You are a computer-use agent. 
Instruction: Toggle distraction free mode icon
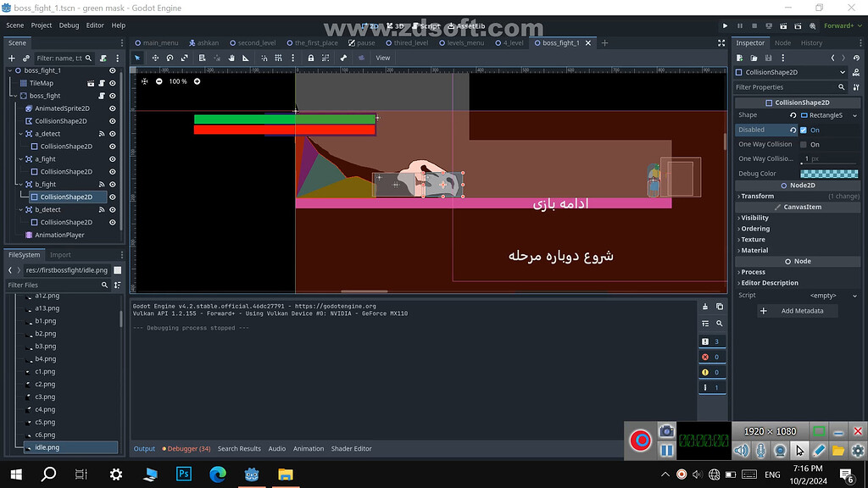tap(721, 42)
